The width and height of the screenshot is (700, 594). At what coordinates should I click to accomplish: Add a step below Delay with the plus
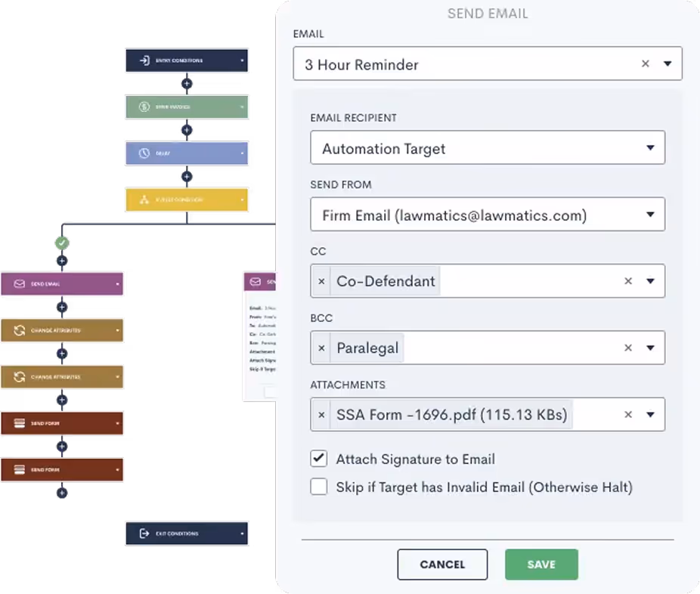(187, 176)
